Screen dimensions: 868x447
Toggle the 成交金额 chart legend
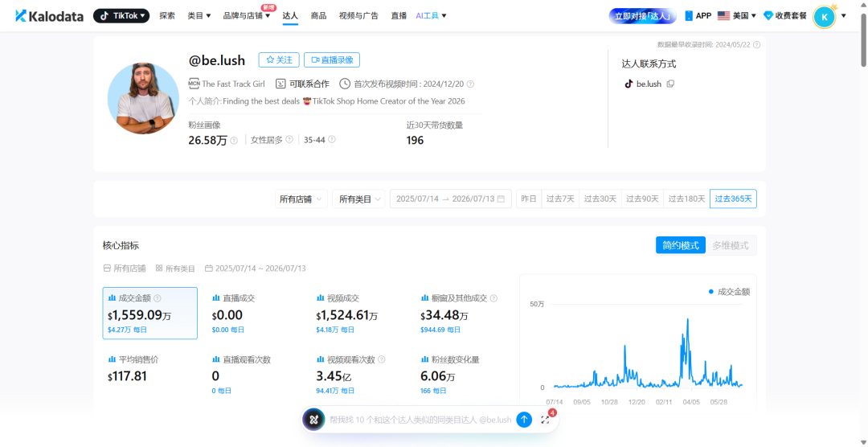(x=729, y=291)
